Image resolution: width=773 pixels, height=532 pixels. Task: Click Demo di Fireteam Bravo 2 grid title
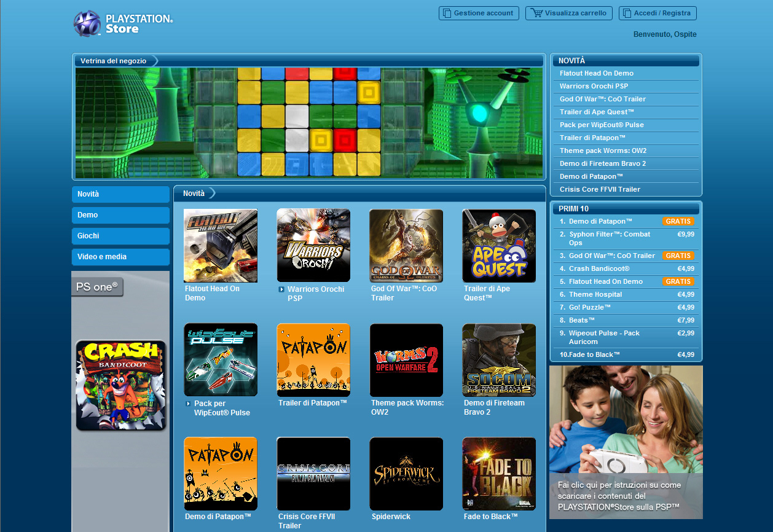(494, 408)
